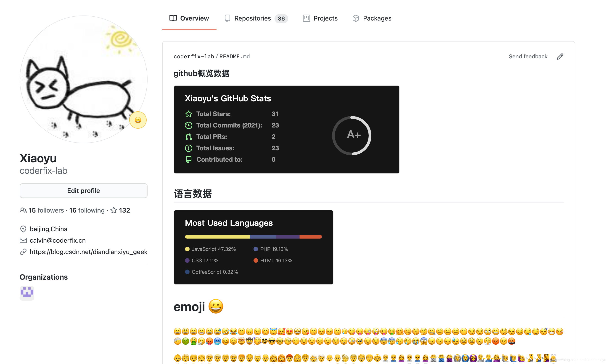Click the smiley status emoji badge
The height and width of the screenshot is (364, 608).
pos(138,120)
